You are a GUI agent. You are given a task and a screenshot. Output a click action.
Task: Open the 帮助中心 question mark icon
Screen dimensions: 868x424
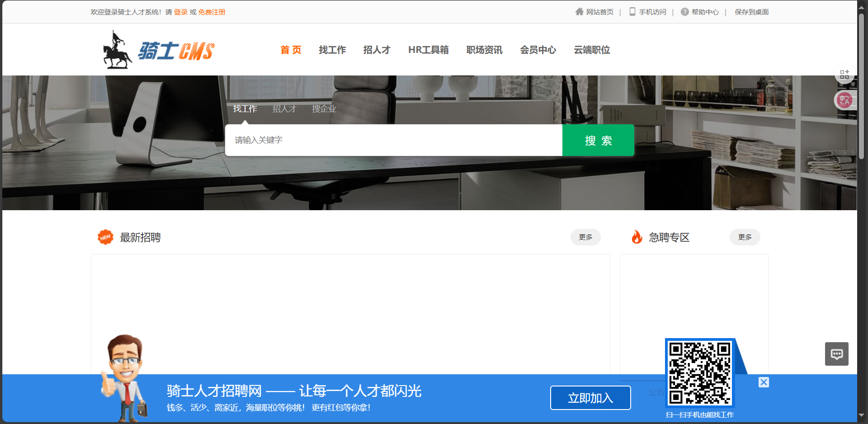tap(684, 12)
